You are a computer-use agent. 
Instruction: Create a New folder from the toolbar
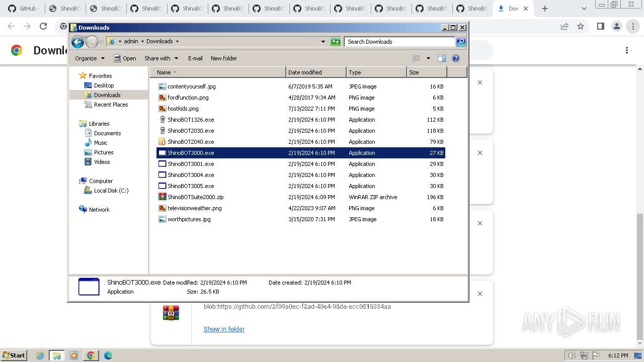coord(224,58)
